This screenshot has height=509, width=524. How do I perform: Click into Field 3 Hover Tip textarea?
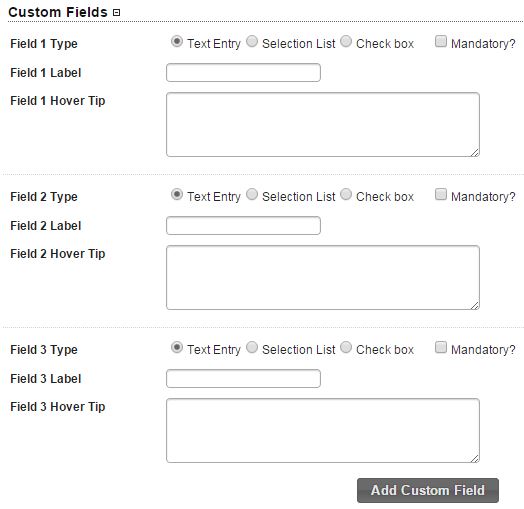point(323,431)
